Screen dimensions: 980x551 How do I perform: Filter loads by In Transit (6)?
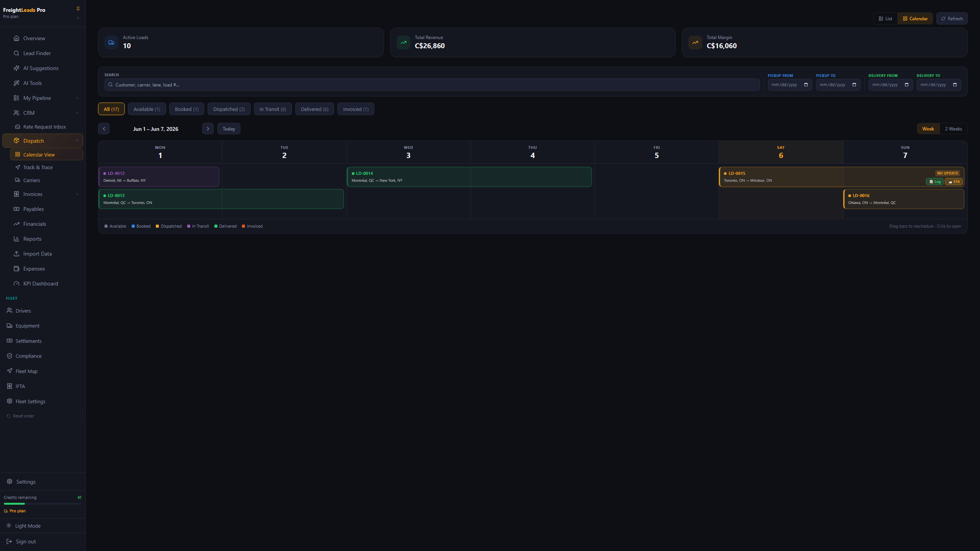(273, 109)
